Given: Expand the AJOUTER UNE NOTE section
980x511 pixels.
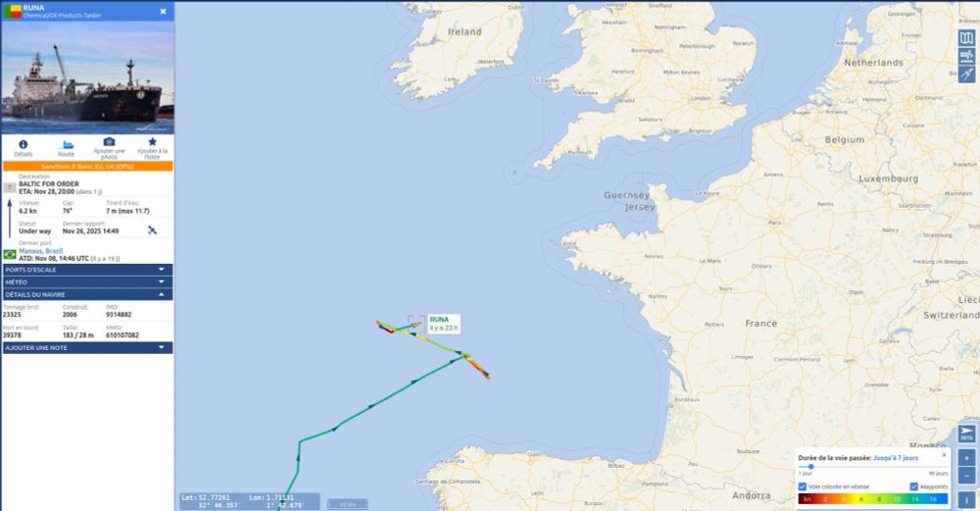Looking at the screenshot, I should 87,348.
